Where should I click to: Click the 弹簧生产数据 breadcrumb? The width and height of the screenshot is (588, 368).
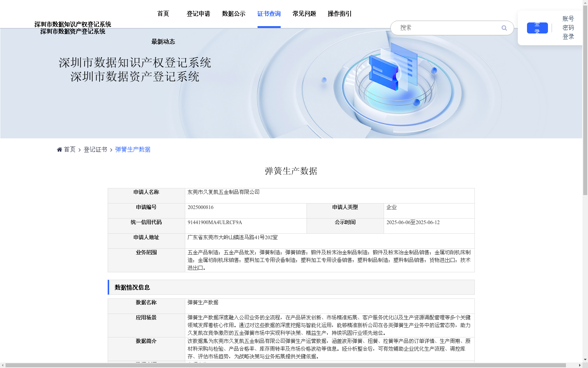[133, 149]
